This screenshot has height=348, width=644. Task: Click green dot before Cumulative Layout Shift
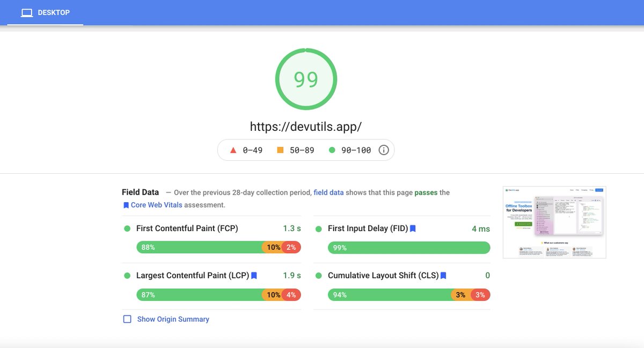click(318, 276)
